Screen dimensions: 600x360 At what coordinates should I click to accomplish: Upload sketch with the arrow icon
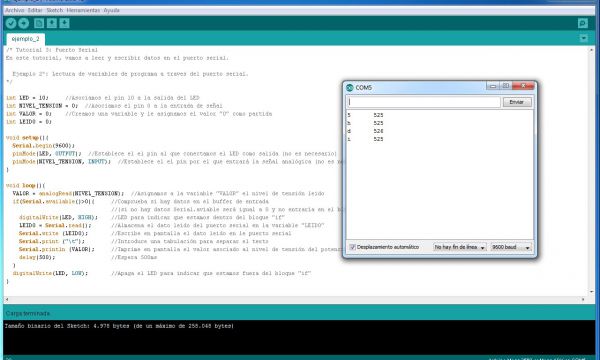[24, 23]
